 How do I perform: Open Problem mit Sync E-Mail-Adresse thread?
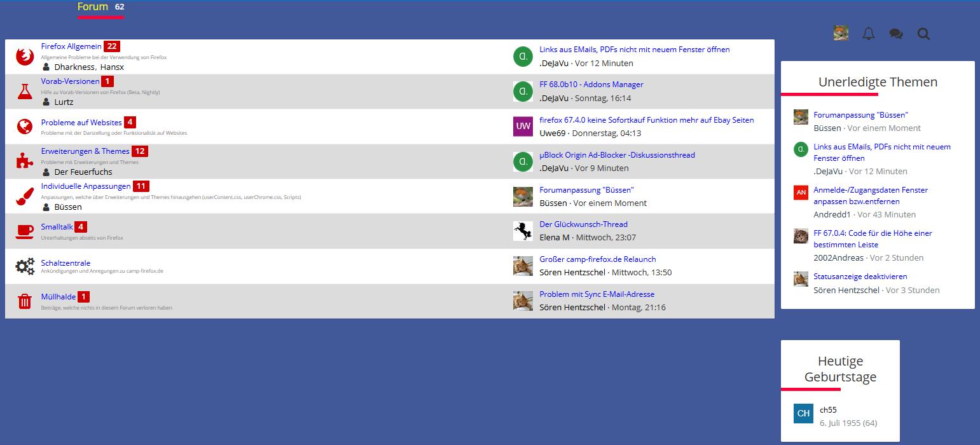pyautogui.click(x=597, y=294)
